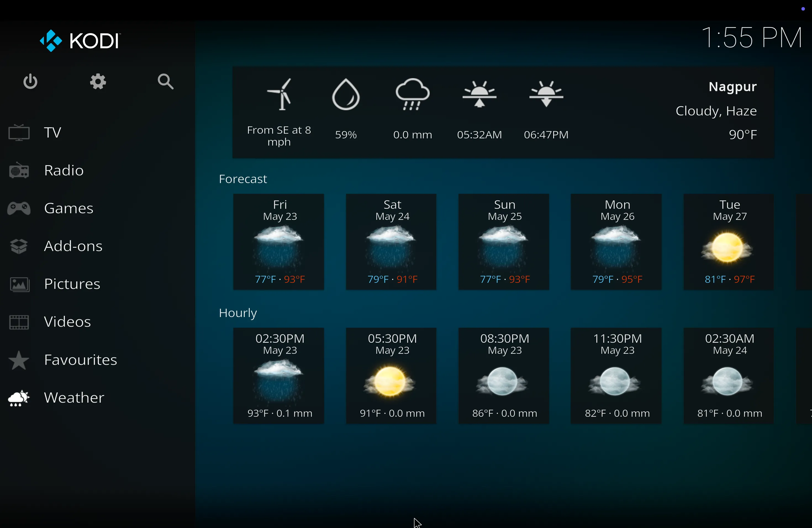Viewport: 812px width, 528px height.
Task: Select the 08:30PM May 23 hourly card
Action: [503, 376]
